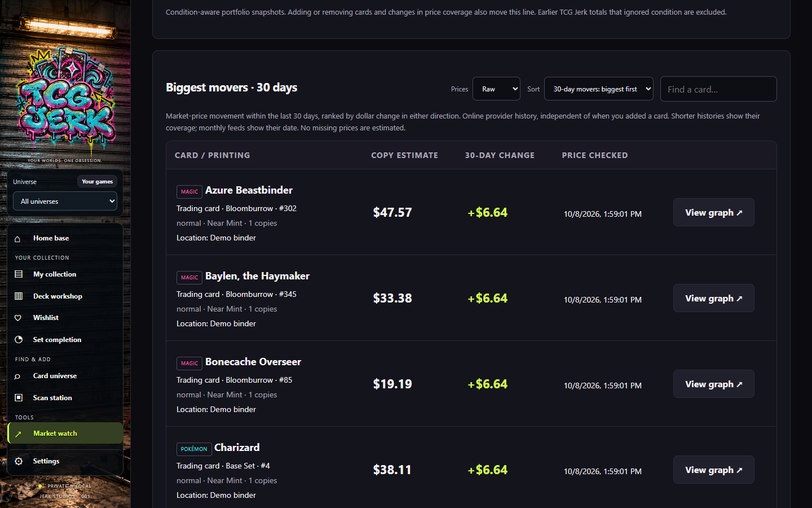Click the POKÉMON tag on Charizard
This screenshot has width=812, height=508.
click(x=194, y=449)
